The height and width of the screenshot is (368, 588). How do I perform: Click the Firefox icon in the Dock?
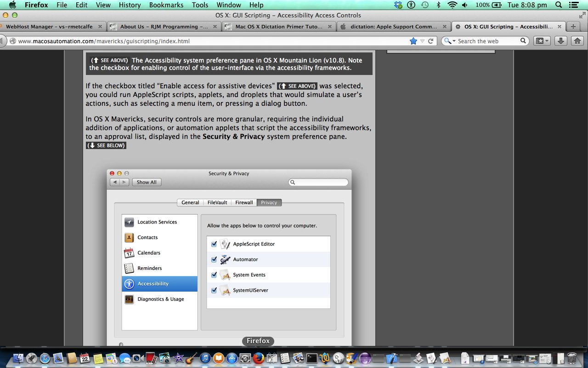pyautogui.click(x=259, y=358)
